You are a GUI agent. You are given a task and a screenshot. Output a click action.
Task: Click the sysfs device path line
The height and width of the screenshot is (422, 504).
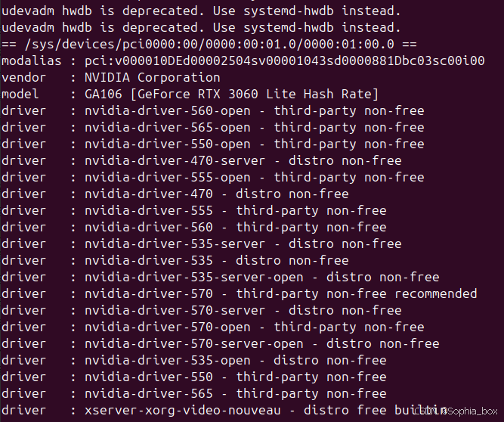pyautogui.click(x=209, y=44)
